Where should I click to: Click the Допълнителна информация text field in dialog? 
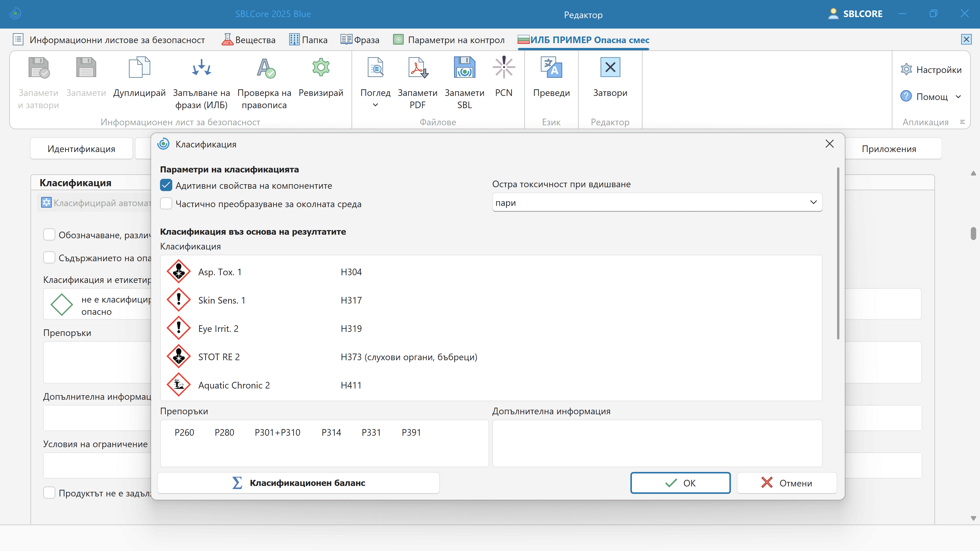tap(657, 443)
